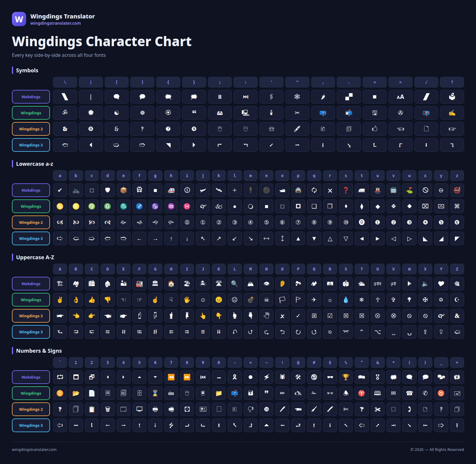Pick the Webdings ambulance icon under lowercase h
Viewport: 476px width, 464px height.
click(171, 190)
